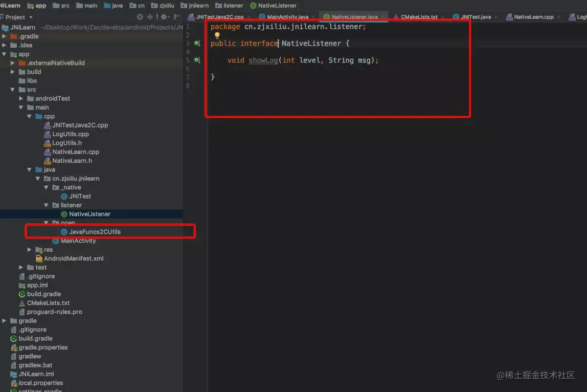
Task: Expand the build folder arrow
Action: [13, 72]
